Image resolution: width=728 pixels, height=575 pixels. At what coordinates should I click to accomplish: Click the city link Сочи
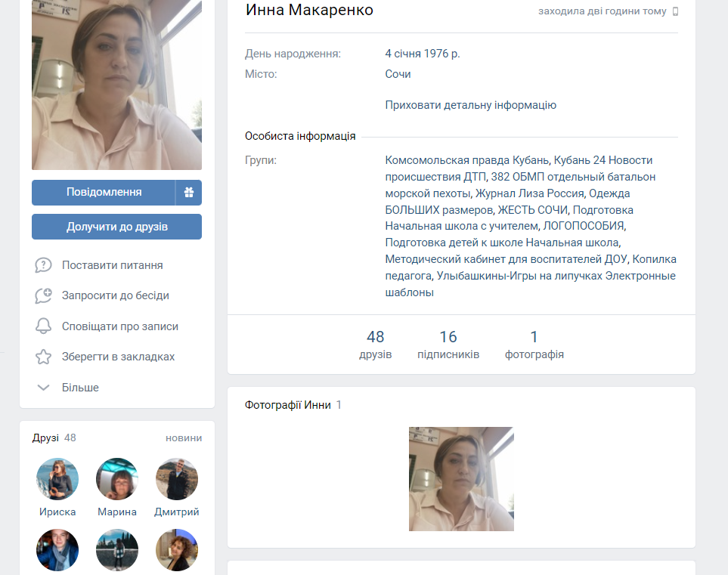[x=398, y=74]
